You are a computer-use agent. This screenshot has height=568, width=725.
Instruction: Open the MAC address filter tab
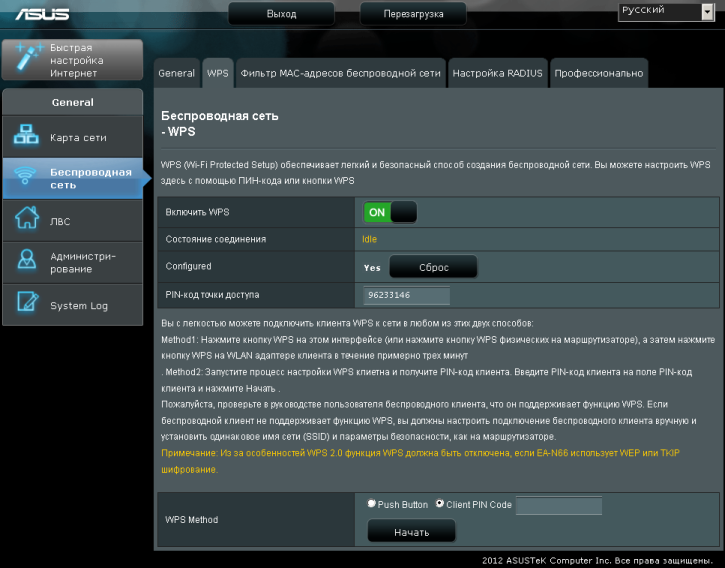(x=340, y=73)
